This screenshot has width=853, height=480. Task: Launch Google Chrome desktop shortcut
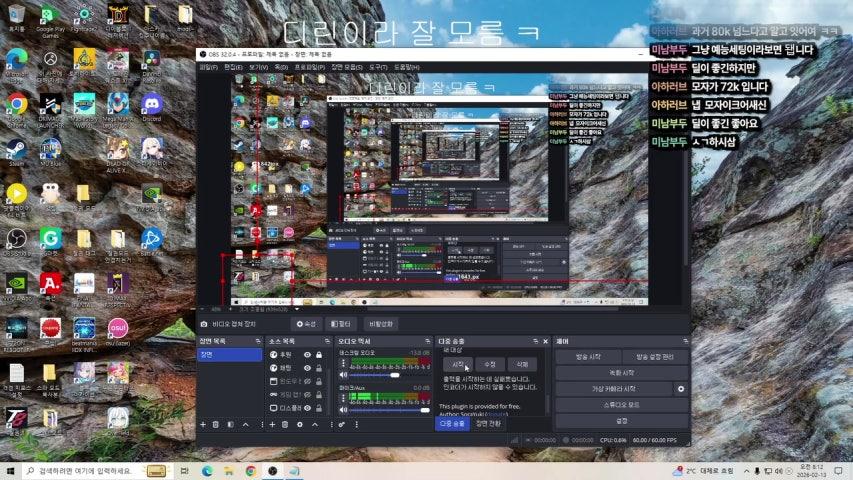(x=16, y=107)
